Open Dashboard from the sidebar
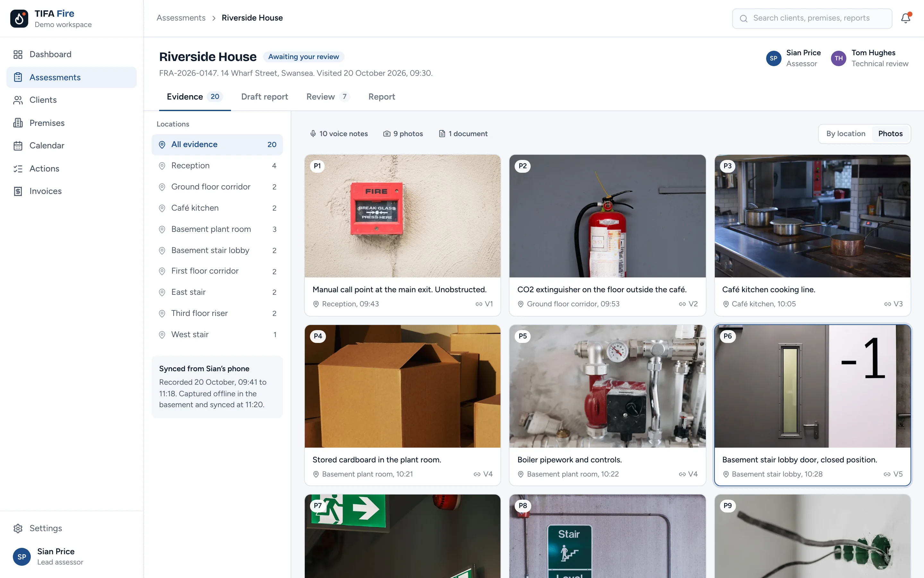Viewport: 924px width, 578px height. tap(72, 54)
